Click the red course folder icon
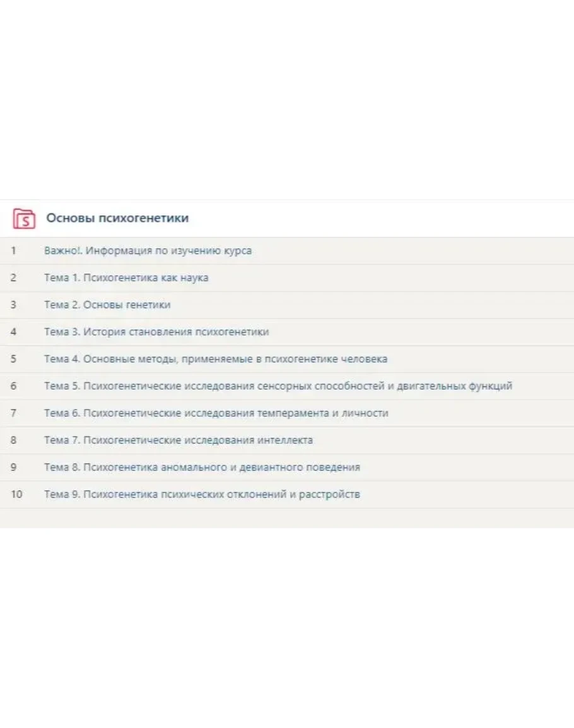574x728 pixels. point(24,219)
